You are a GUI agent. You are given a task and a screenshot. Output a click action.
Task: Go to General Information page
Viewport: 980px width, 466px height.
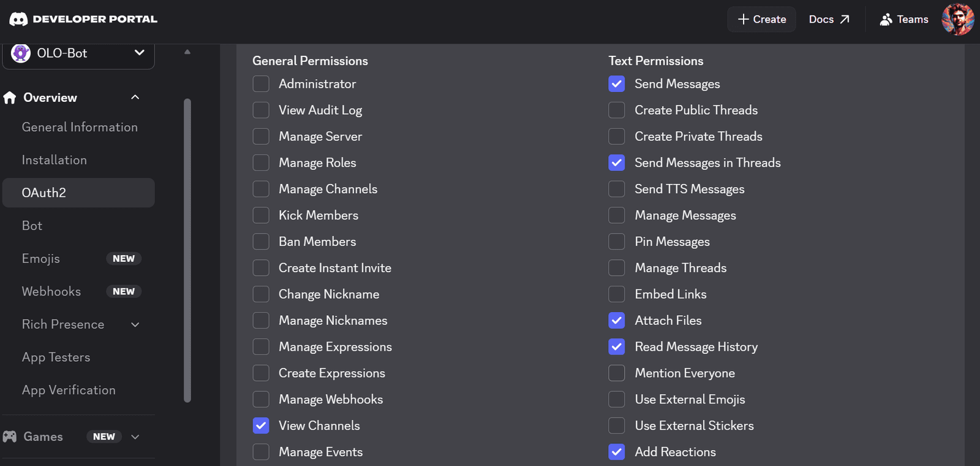pyautogui.click(x=78, y=127)
